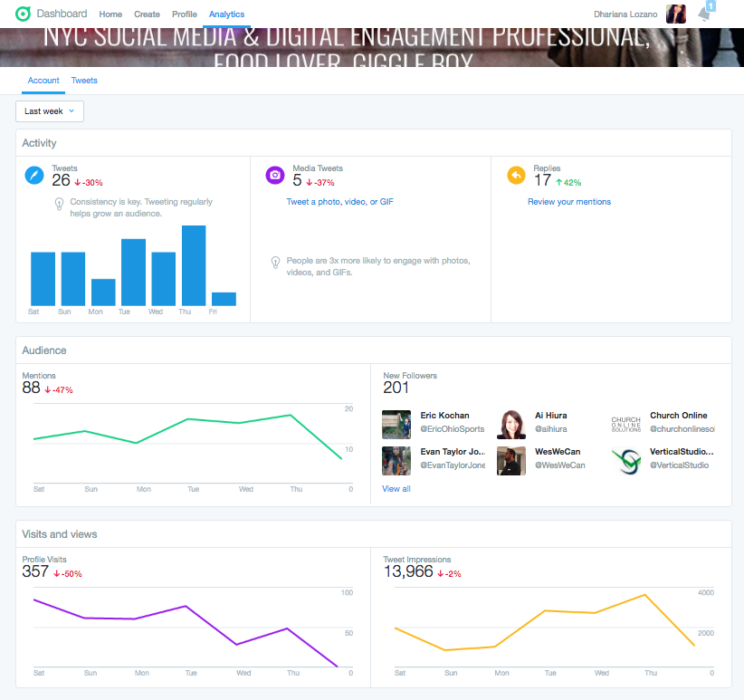Click the purple Media Tweets camera icon
Viewport: 744px width, 700px height.
click(275, 176)
